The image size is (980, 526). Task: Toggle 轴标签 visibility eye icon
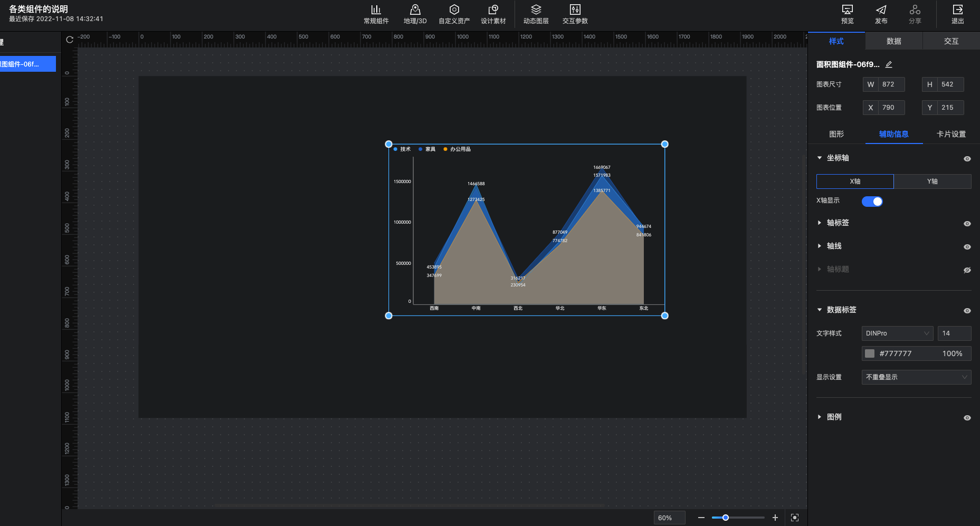[x=967, y=223]
